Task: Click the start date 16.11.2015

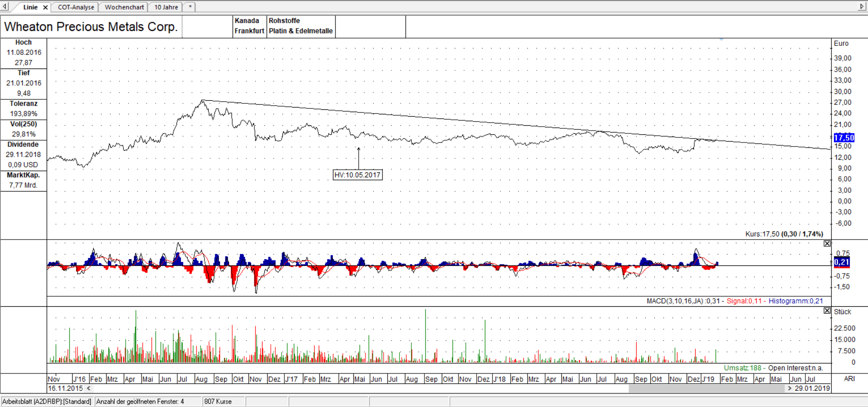Action: (66, 388)
